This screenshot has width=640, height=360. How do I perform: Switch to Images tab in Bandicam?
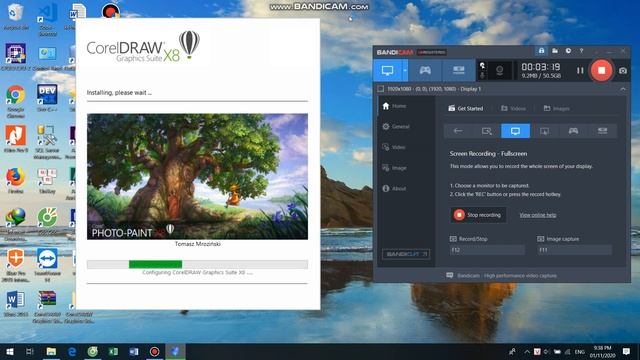point(557,109)
